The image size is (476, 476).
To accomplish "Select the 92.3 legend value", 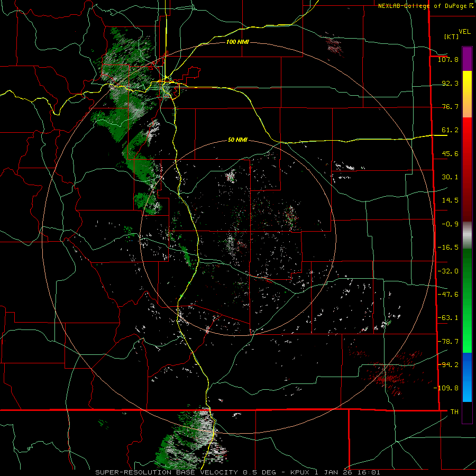I will point(450,83).
